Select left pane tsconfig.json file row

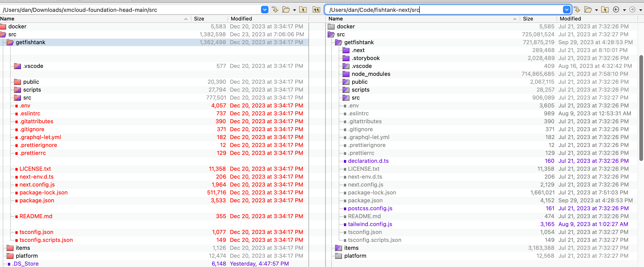tap(154, 232)
